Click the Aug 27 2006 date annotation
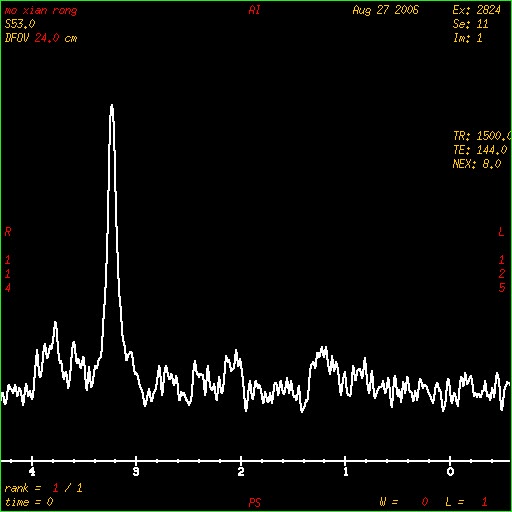Viewport: 512px width, 512px height. [x=385, y=10]
